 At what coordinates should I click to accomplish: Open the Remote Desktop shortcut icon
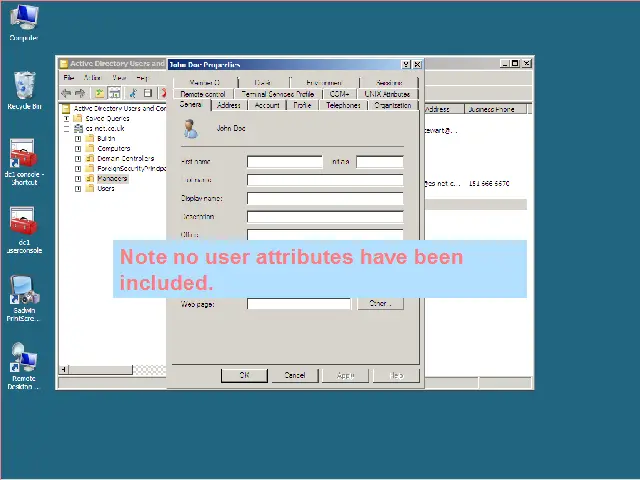(x=24, y=358)
